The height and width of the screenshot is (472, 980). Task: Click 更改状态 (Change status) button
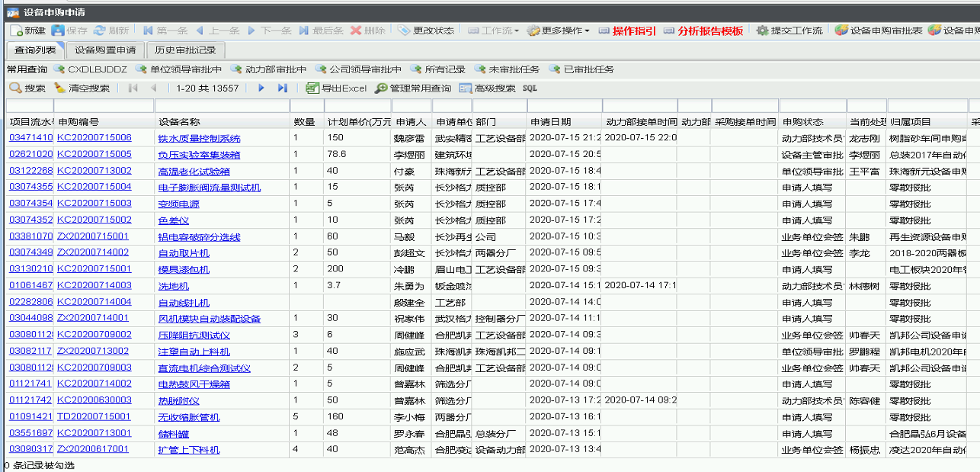tap(426, 31)
